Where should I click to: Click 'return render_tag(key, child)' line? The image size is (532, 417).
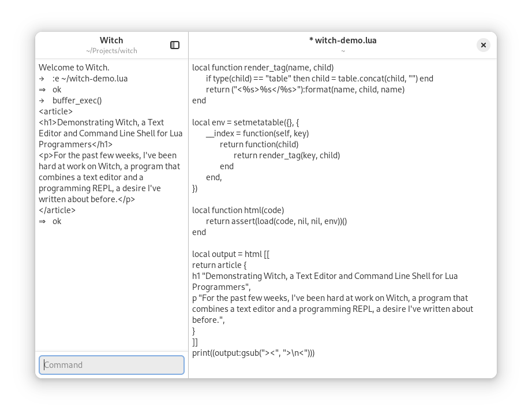tap(287, 155)
